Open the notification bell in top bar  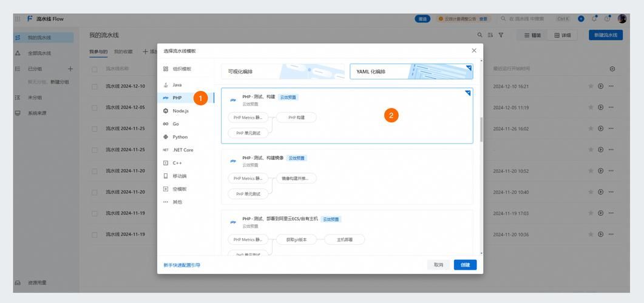coord(594,19)
